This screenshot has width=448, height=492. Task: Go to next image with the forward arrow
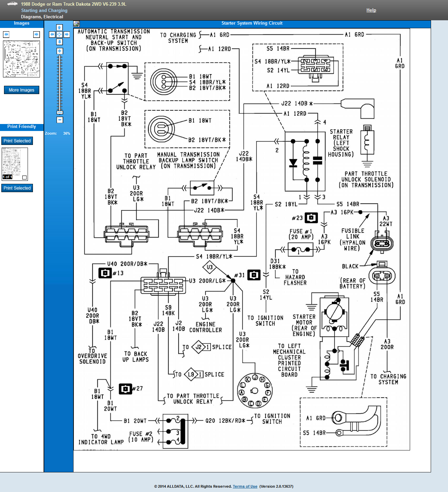coord(37,34)
